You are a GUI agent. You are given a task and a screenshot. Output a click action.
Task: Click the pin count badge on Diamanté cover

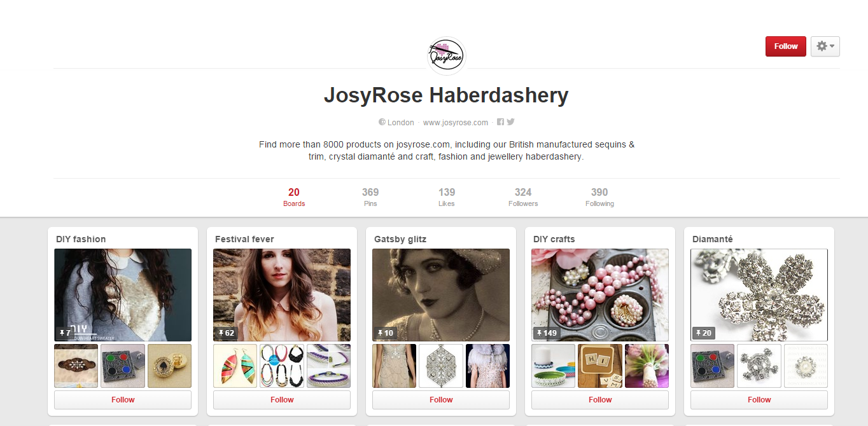pyautogui.click(x=704, y=333)
